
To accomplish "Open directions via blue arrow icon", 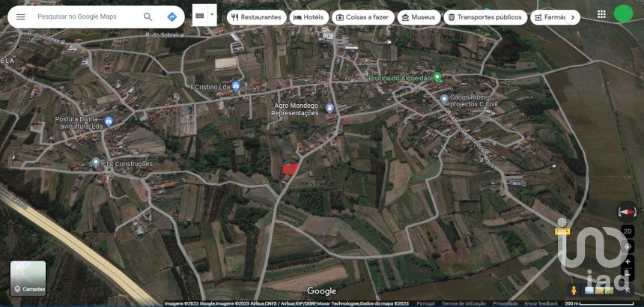I will [171, 16].
